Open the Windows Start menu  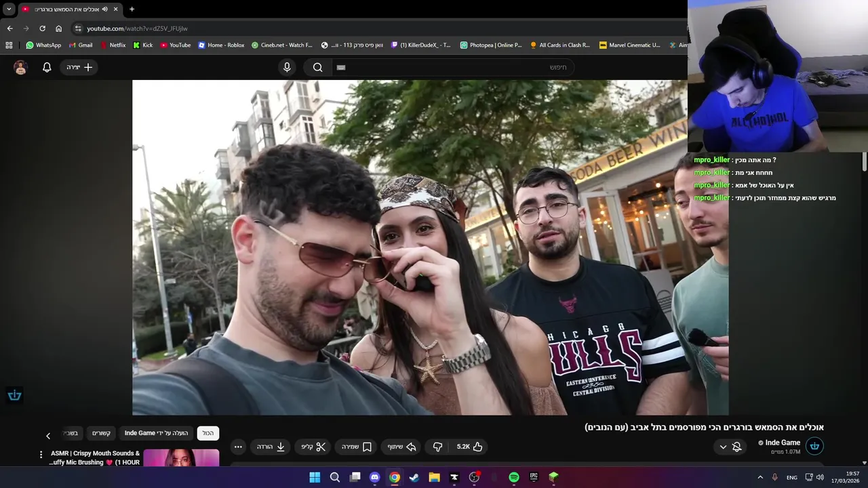(315, 477)
